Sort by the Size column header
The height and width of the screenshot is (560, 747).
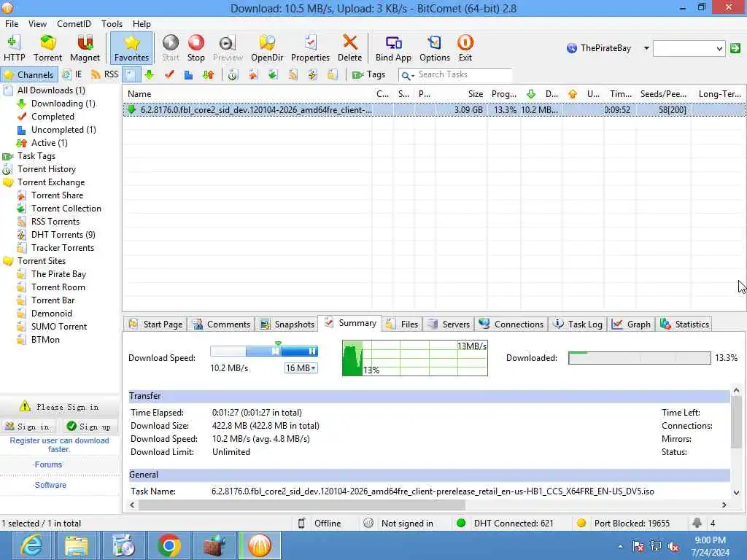461,94
